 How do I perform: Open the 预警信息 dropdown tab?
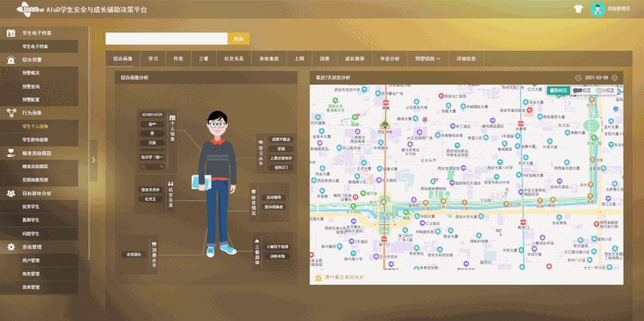click(x=428, y=59)
